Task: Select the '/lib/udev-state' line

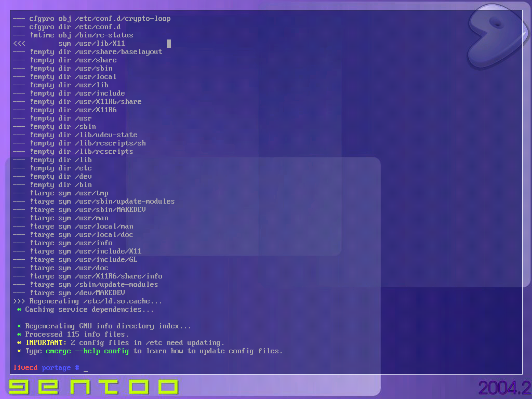Action: 75,135
